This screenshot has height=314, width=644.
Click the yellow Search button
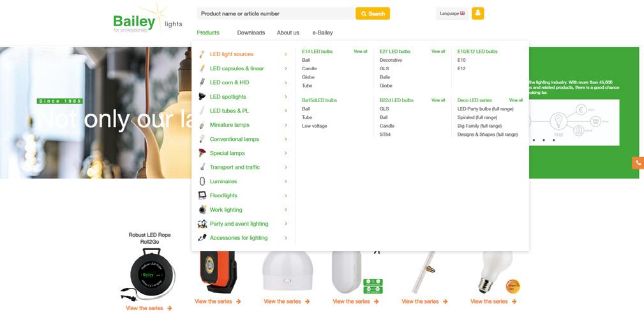[x=373, y=13]
